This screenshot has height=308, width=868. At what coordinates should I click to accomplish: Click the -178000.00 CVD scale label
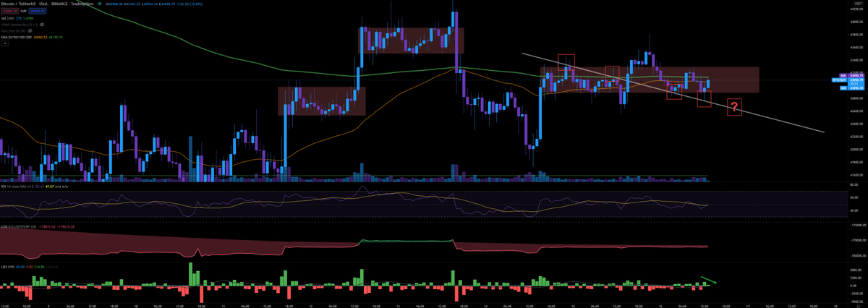858,240
